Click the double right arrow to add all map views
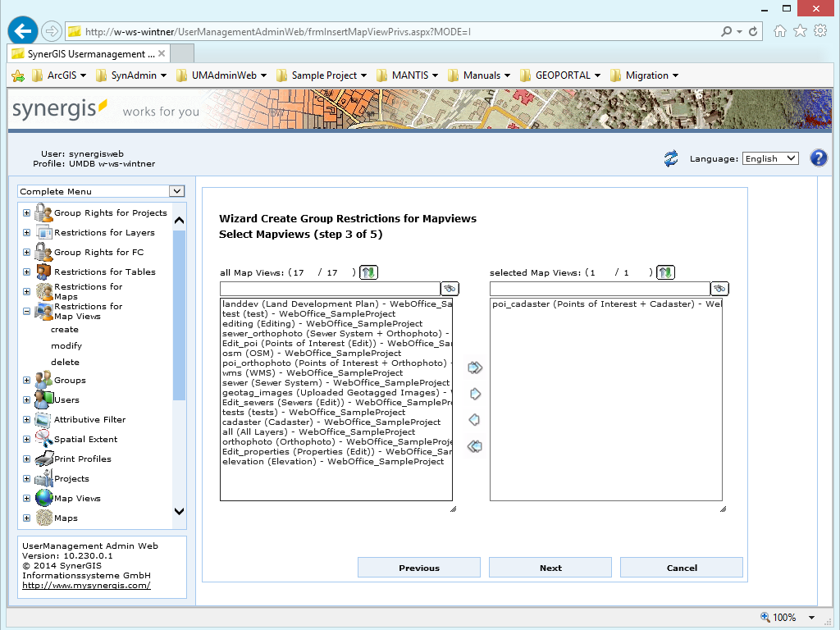 pyautogui.click(x=474, y=367)
